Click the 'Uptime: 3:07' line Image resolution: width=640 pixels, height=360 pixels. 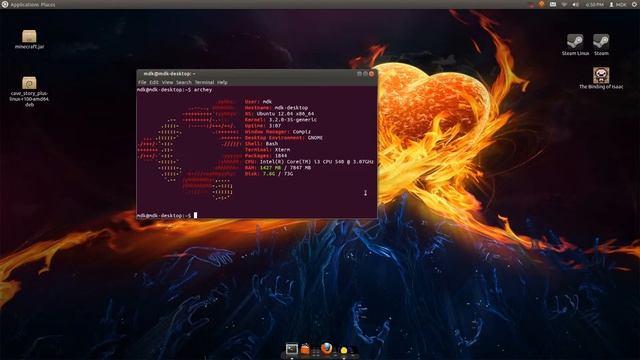(263, 126)
